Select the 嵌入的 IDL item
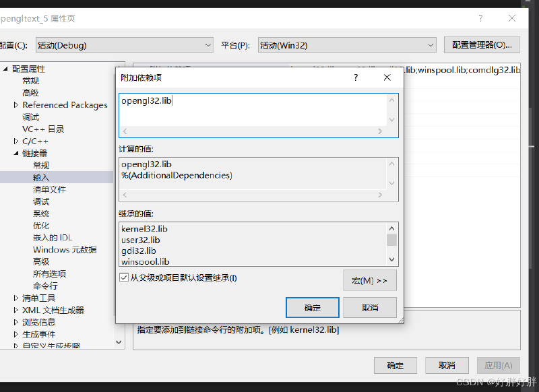 click(53, 237)
